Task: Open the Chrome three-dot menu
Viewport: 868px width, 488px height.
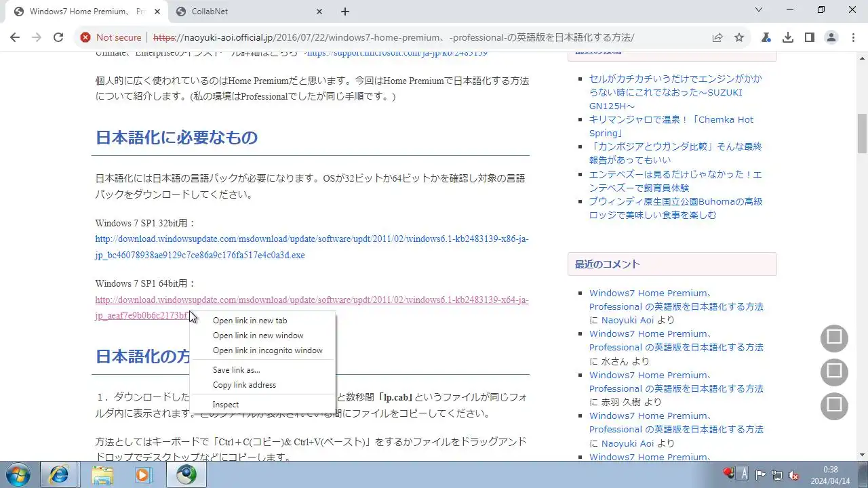Action: click(x=853, y=38)
